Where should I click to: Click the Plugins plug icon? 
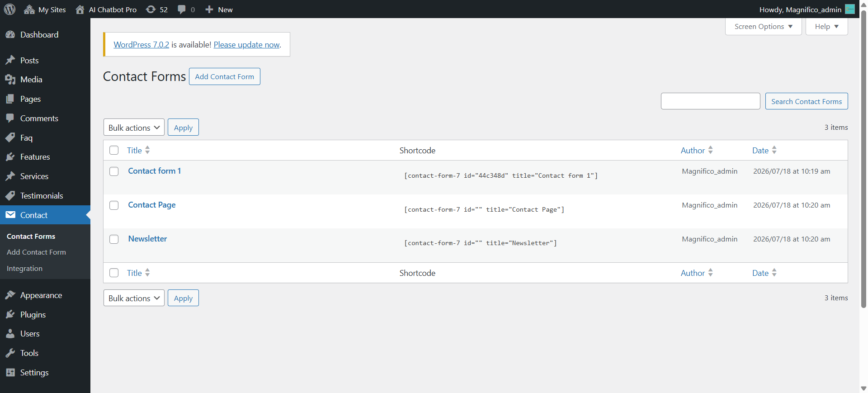10,315
